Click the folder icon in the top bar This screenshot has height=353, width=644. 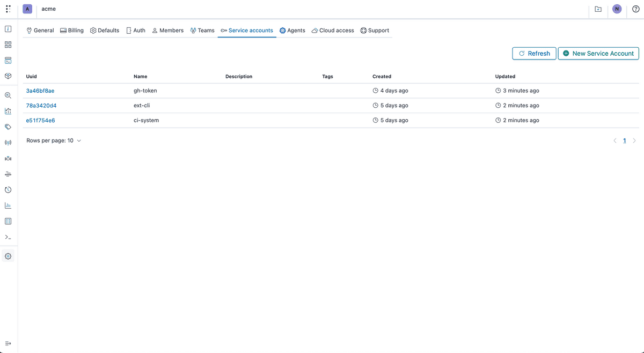pyautogui.click(x=598, y=9)
